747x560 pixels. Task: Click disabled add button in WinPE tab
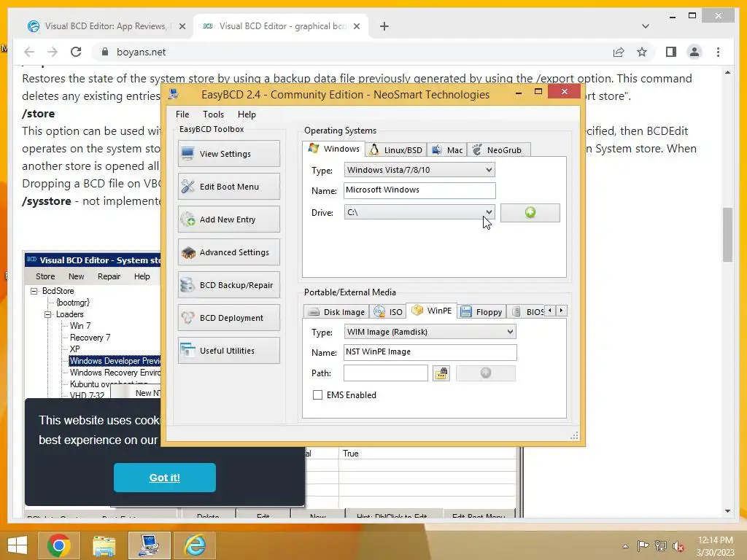[x=485, y=373]
